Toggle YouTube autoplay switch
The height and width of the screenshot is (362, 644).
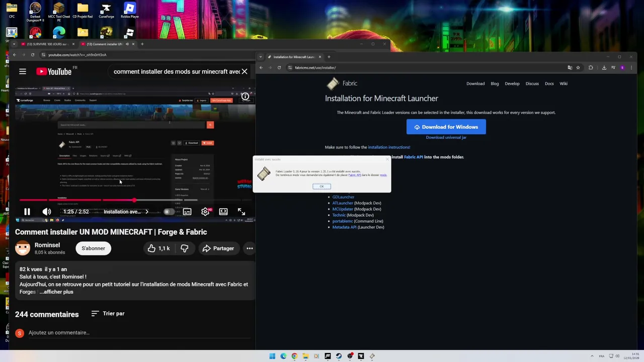point(169,212)
